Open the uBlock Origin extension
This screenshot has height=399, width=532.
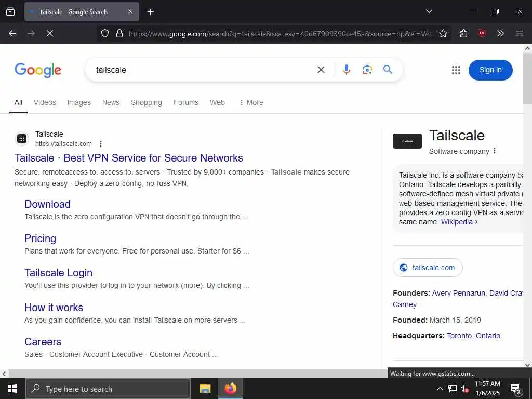(x=482, y=33)
